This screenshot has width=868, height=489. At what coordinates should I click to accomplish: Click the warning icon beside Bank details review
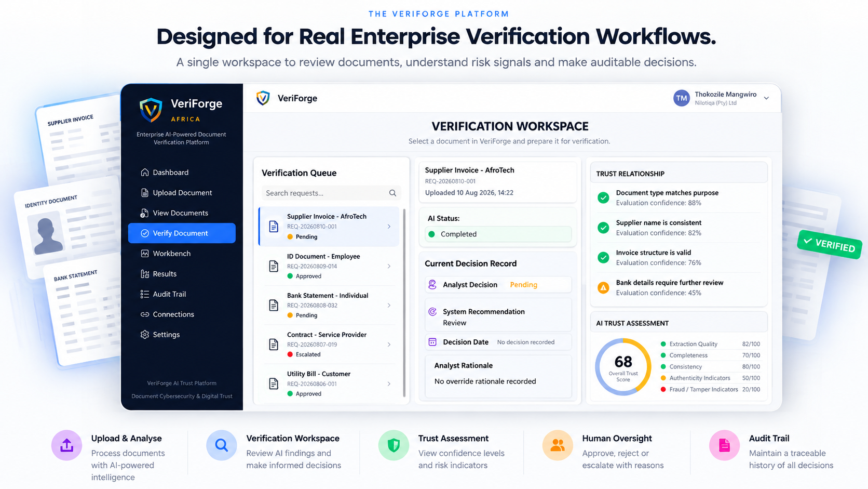[x=603, y=288]
